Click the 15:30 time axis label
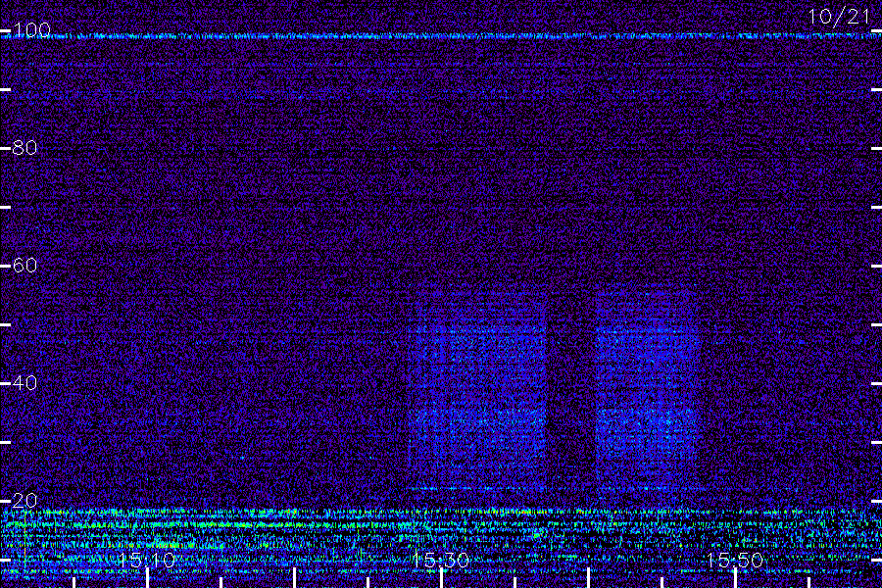The height and width of the screenshot is (588, 882). pyautogui.click(x=441, y=560)
